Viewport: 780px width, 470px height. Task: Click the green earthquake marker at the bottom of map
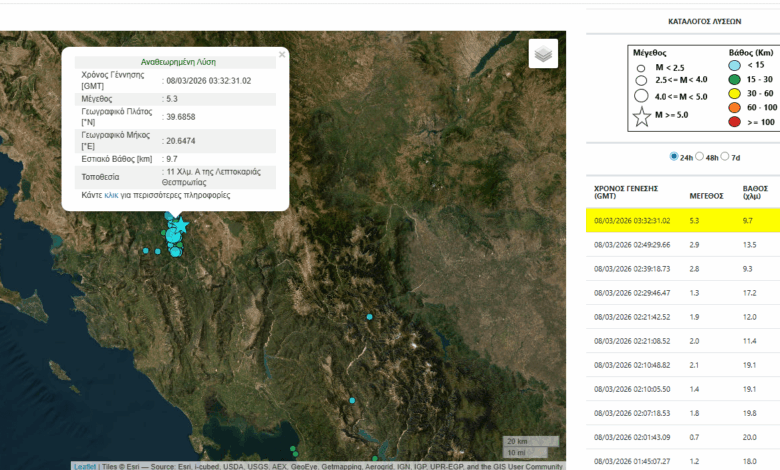tap(293, 449)
